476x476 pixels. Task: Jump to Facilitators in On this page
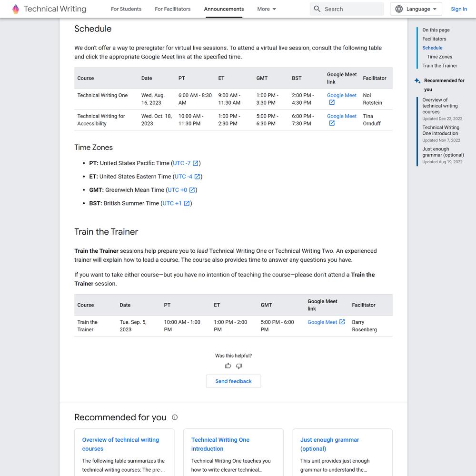pos(434,39)
